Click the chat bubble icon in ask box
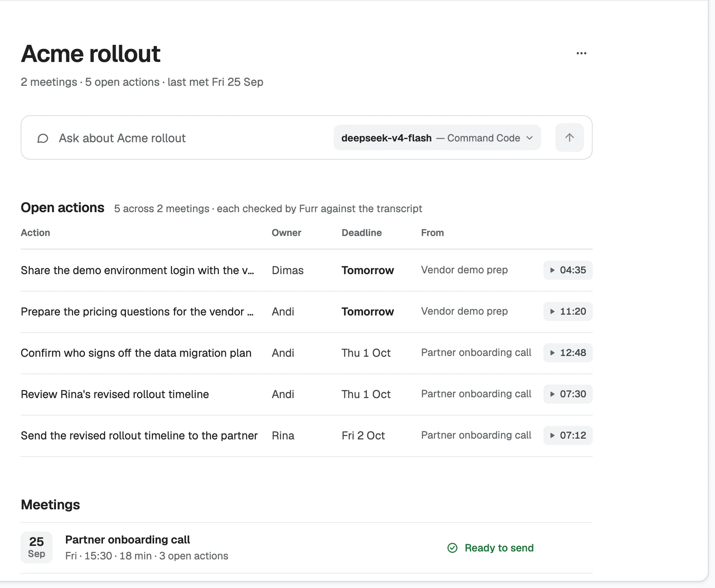Image resolution: width=715 pixels, height=588 pixels. (43, 138)
